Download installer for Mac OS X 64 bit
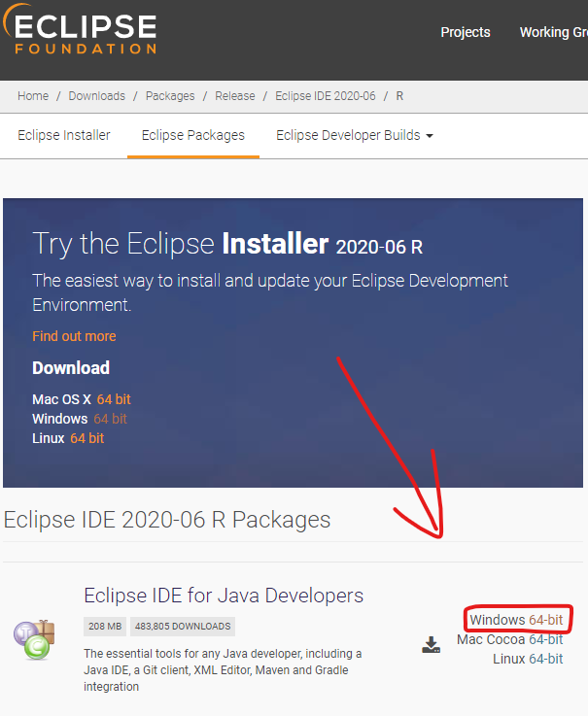The height and width of the screenshot is (716, 588). click(114, 399)
